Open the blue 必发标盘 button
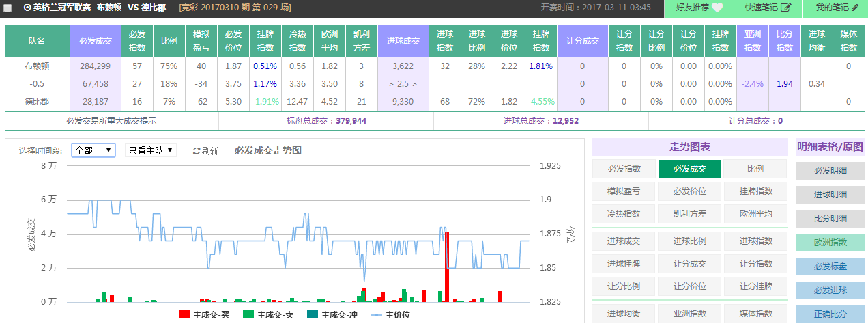Image resolution: width=868 pixels, height=328 pixels. point(830,266)
